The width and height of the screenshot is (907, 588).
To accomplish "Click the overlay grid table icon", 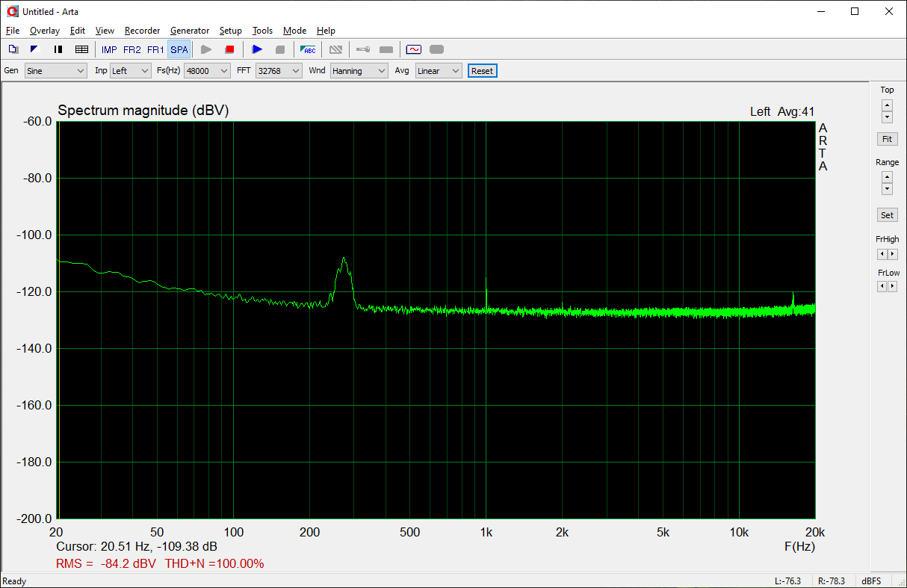I will coord(82,49).
